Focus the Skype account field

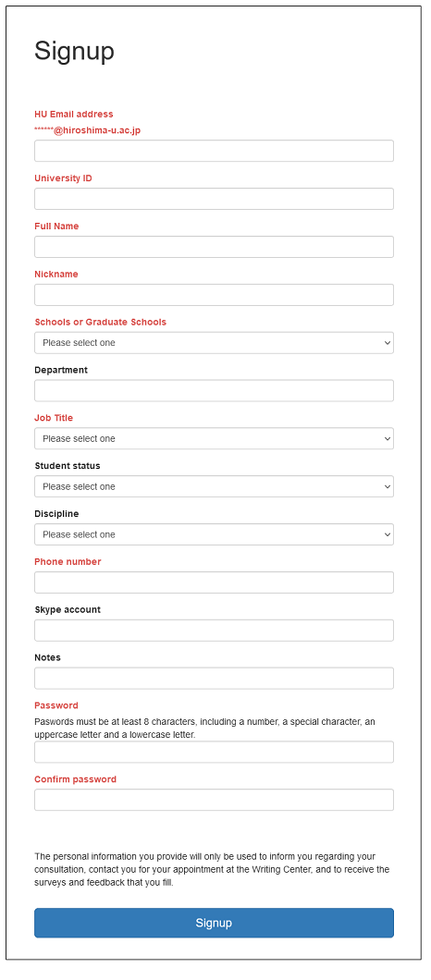point(214,631)
